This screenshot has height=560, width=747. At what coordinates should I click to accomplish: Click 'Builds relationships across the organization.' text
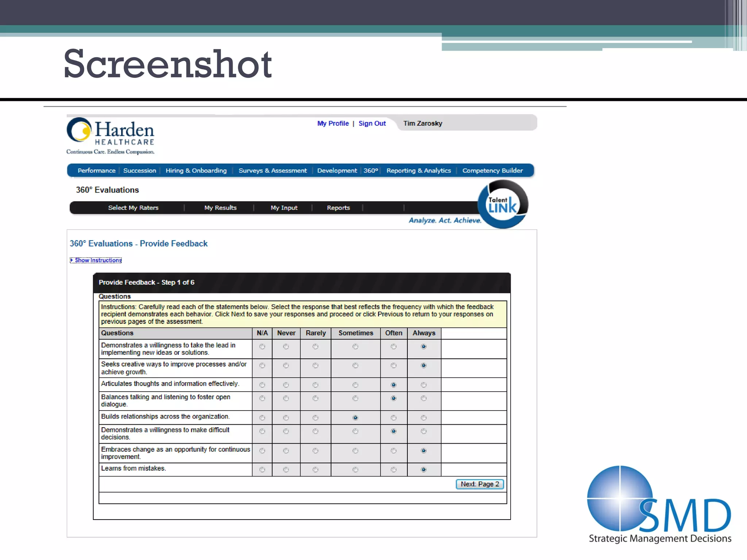click(165, 417)
